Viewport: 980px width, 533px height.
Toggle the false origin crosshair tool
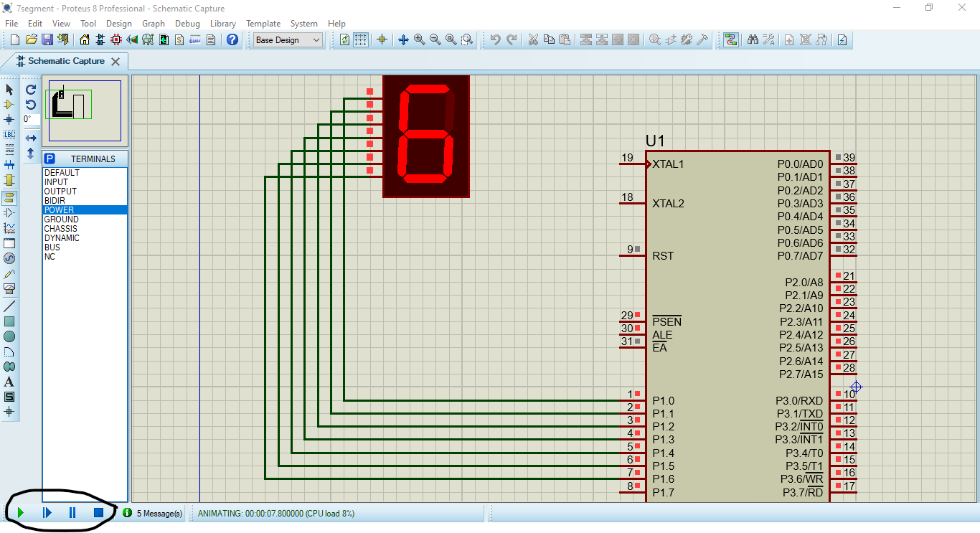tap(382, 39)
